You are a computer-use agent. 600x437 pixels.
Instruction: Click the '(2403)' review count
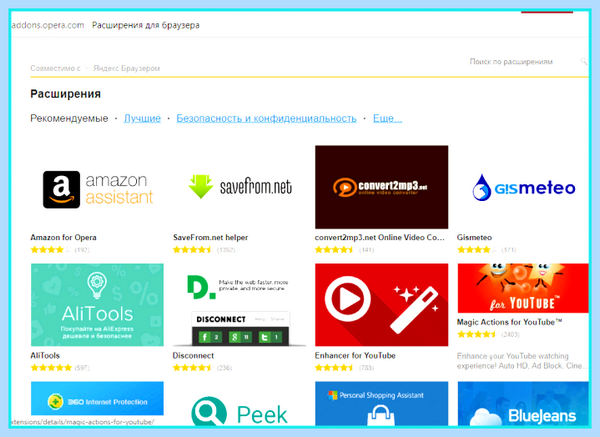(x=510, y=334)
